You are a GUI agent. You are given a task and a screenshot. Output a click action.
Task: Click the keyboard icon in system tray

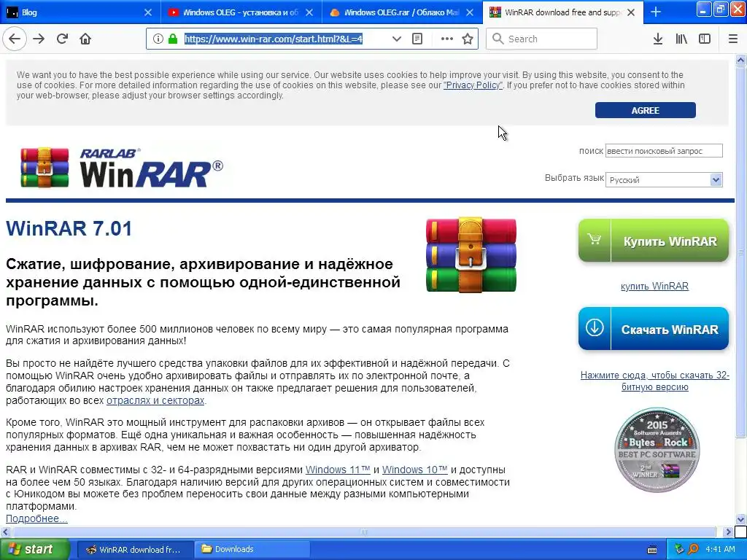(652, 550)
